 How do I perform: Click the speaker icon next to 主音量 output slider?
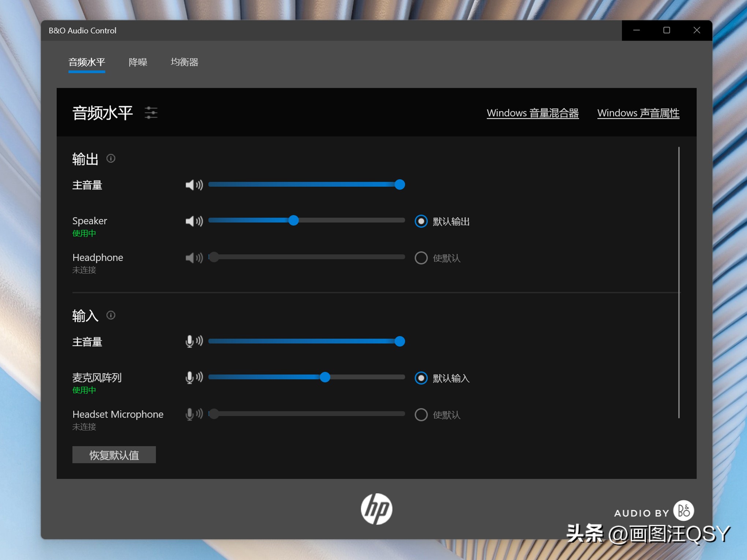[193, 184]
